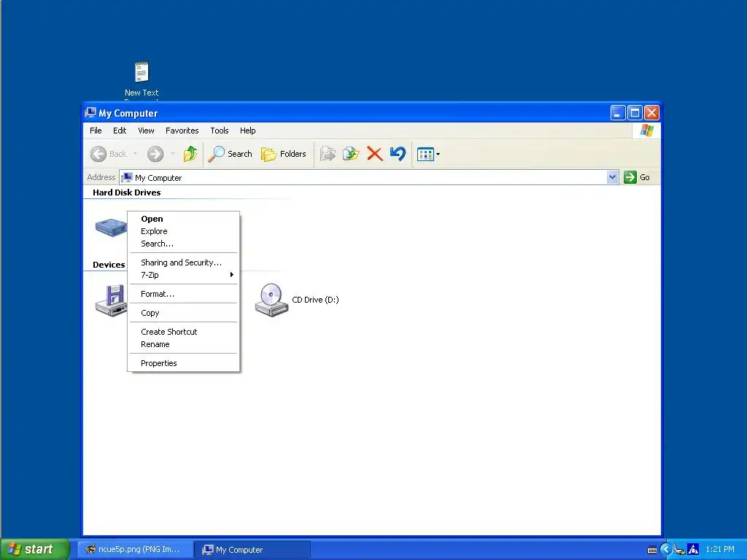Click the Back toolbar button
The height and width of the screenshot is (560, 747).
[109, 154]
